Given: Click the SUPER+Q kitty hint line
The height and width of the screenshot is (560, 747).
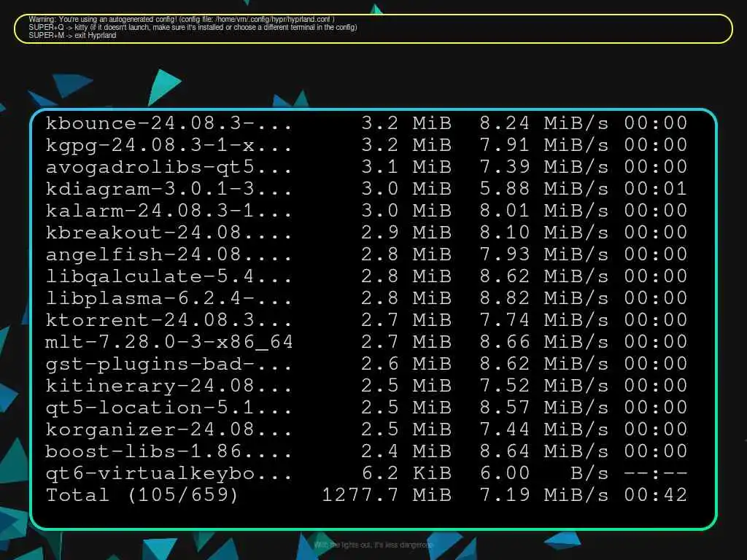Looking at the screenshot, I should pos(193,28).
